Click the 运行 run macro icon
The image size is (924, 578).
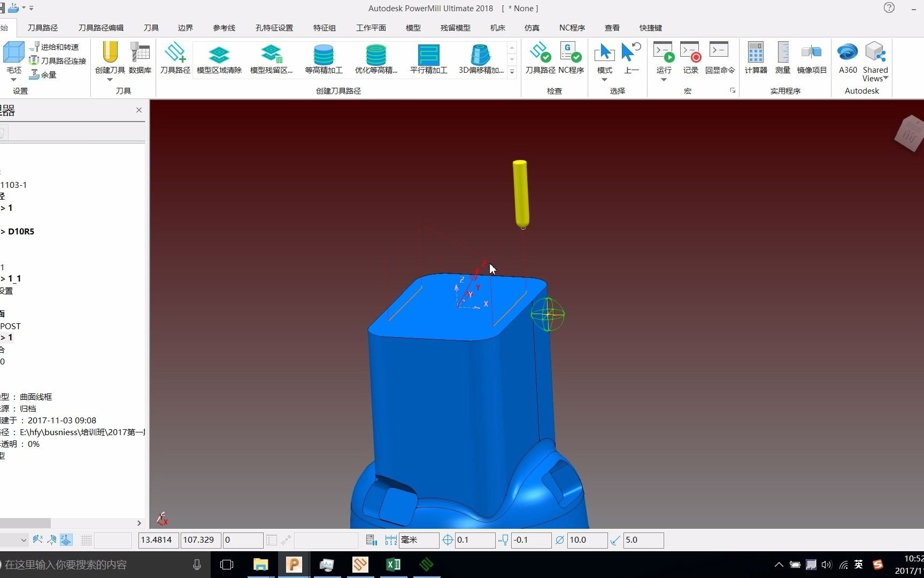coord(664,52)
